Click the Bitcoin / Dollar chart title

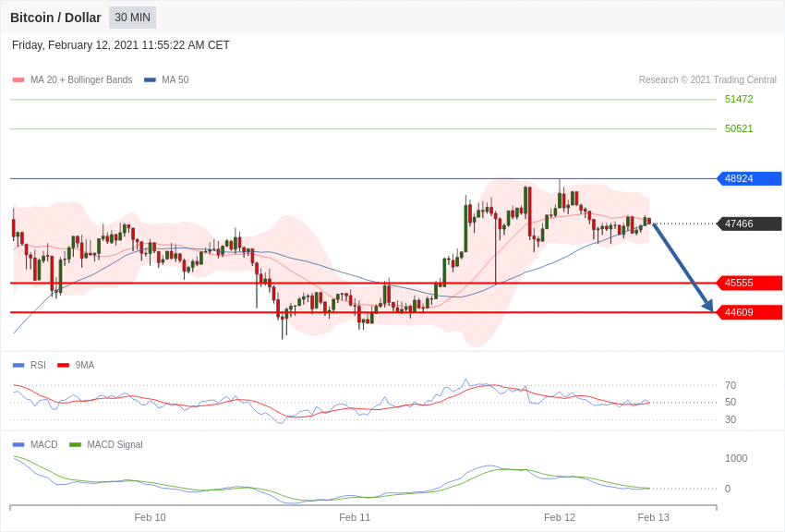(x=55, y=18)
